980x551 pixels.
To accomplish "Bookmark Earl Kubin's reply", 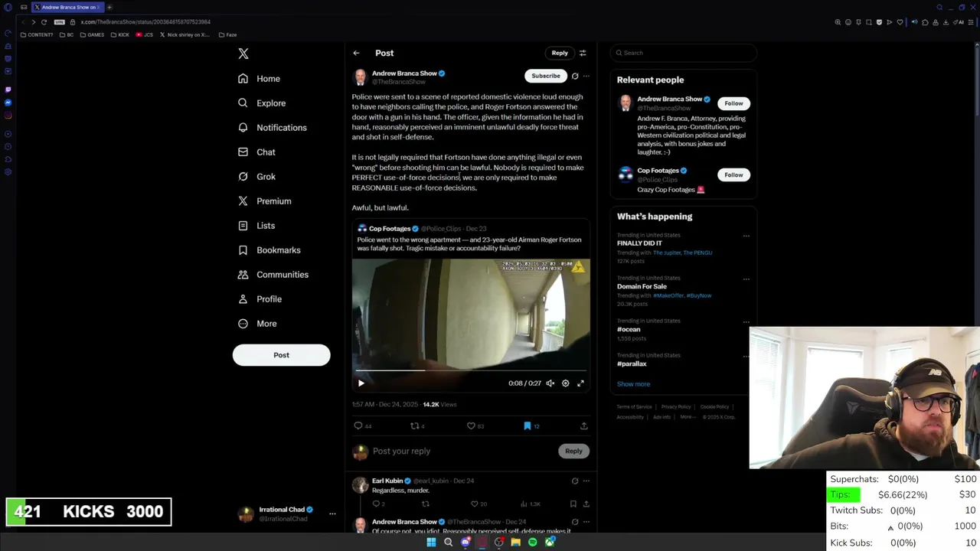I will pos(573,504).
